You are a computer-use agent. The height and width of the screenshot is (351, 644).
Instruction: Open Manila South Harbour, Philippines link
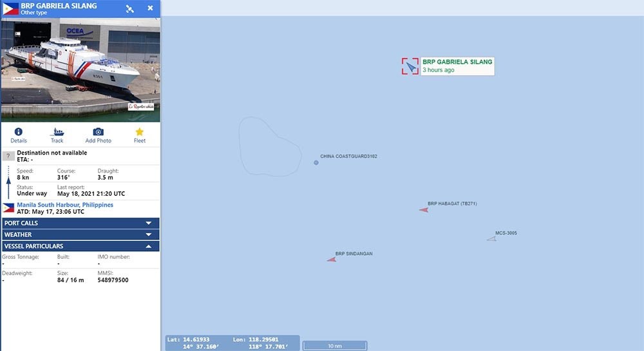point(65,205)
